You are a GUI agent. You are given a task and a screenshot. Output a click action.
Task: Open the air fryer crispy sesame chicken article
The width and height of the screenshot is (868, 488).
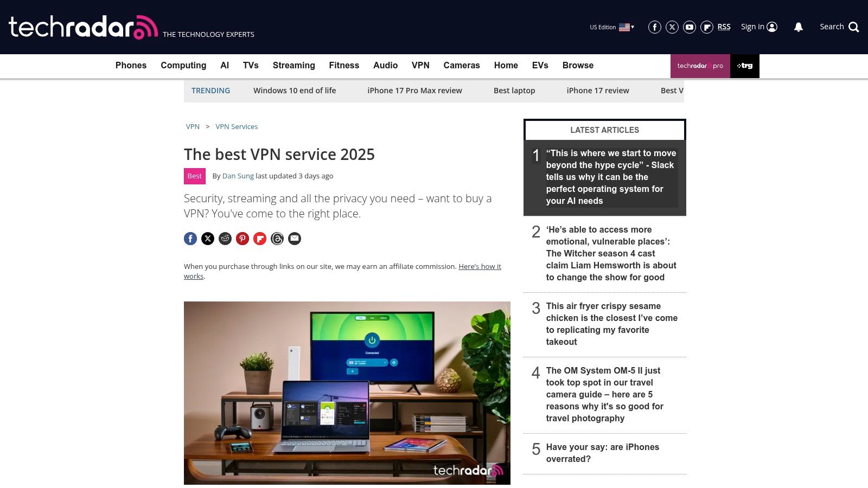point(612,324)
